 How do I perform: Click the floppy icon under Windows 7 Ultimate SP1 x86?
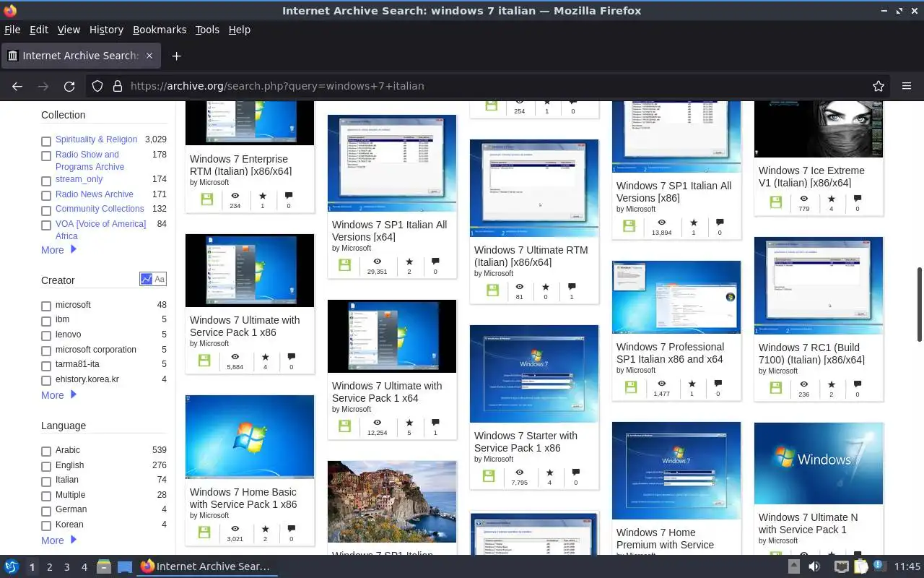click(204, 361)
